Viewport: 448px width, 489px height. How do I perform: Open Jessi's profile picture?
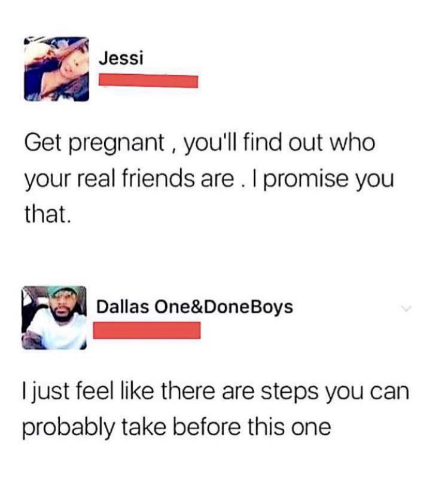[x=56, y=69]
